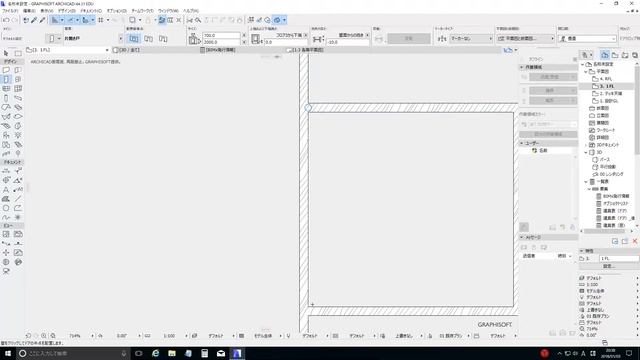The height and width of the screenshot is (360, 640).
Task: Click the ARCHICAD icon on the taskbar
Action: [237, 353]
